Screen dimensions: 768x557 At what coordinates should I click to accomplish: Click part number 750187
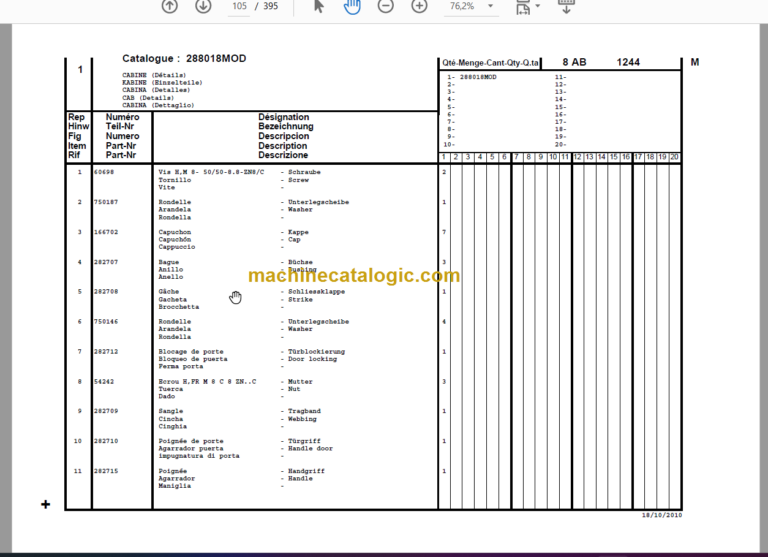(106, 202)
